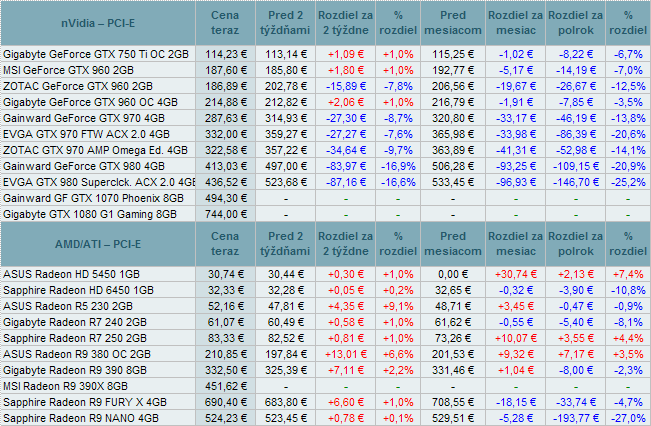This screenshot has width=651, height=426.
Task: Select the -109,15 € half-year difference
Action: (x=576, y=166)
